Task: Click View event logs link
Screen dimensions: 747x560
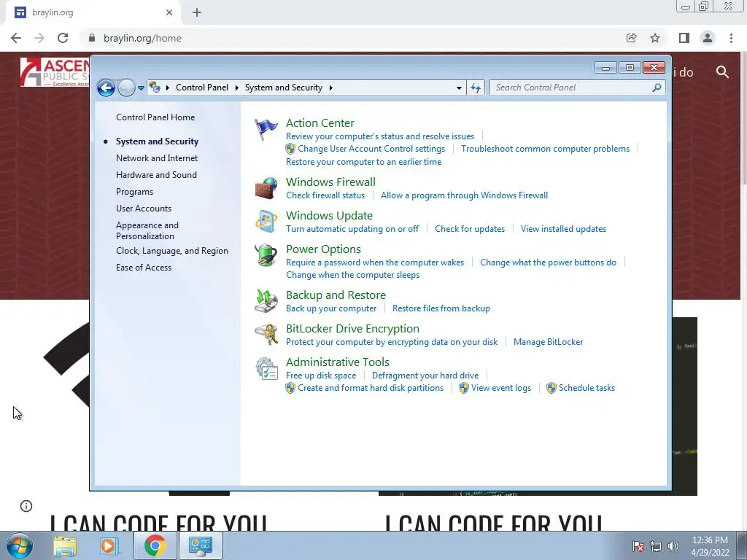Action: (x=501, y=388)
